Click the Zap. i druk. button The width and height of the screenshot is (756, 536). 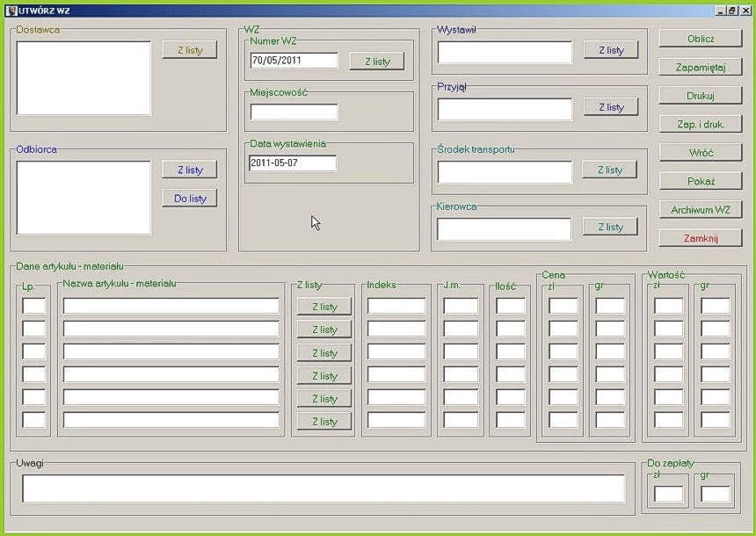(x=700, y=124)
